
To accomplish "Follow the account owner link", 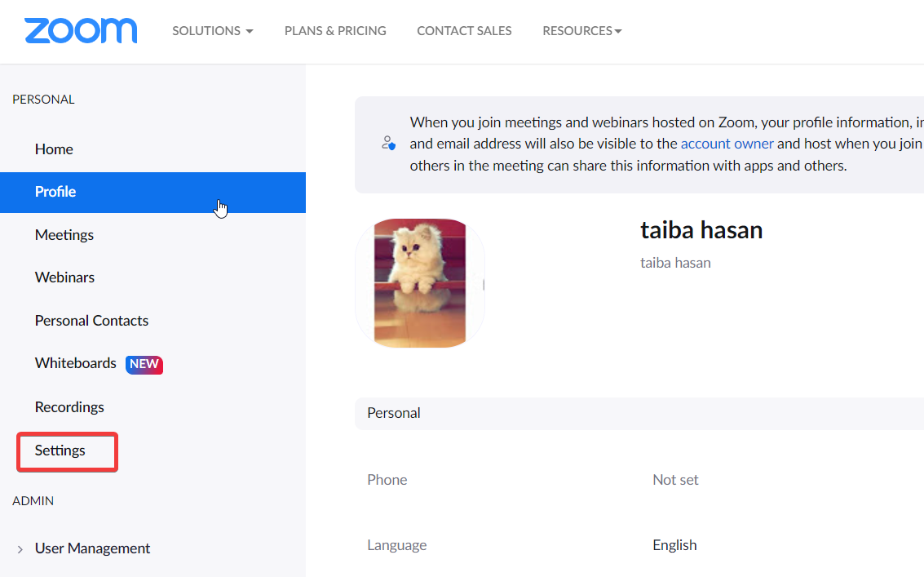I will point(727,144).
